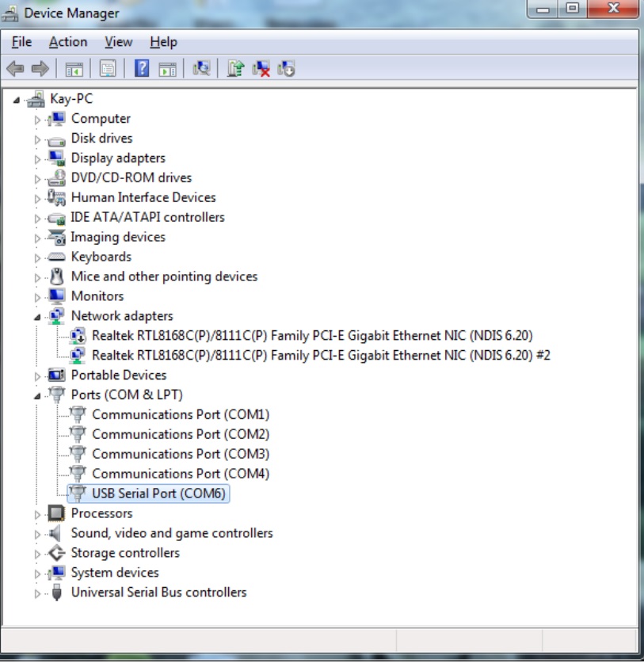Open the Action menu
Viewport: 644px width, 663px height.
coord(68,42)
